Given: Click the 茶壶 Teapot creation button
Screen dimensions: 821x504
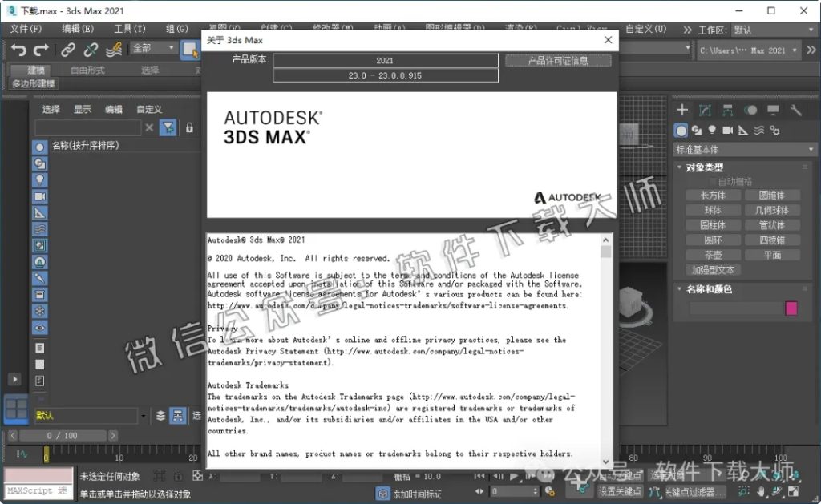Looking at the screenshot, I should coord(714,255).
